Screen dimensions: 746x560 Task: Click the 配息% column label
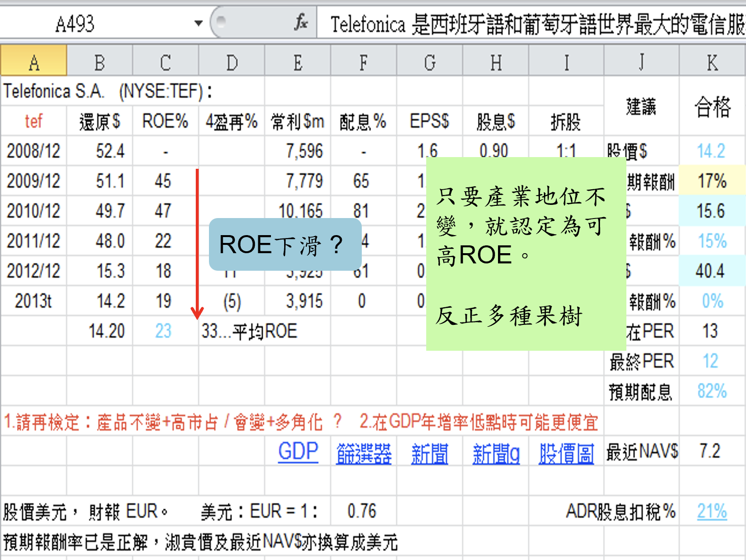(x=363, y=121)
